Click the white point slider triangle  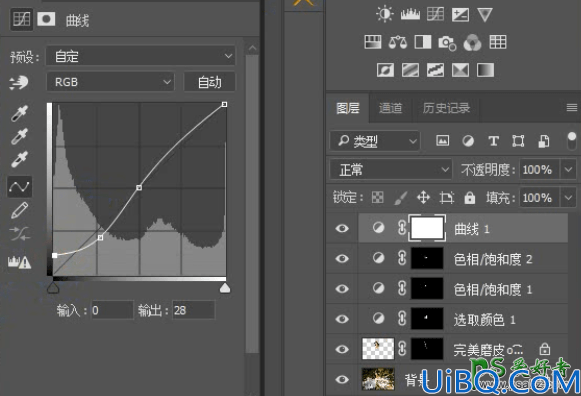[x=225, y=288]
